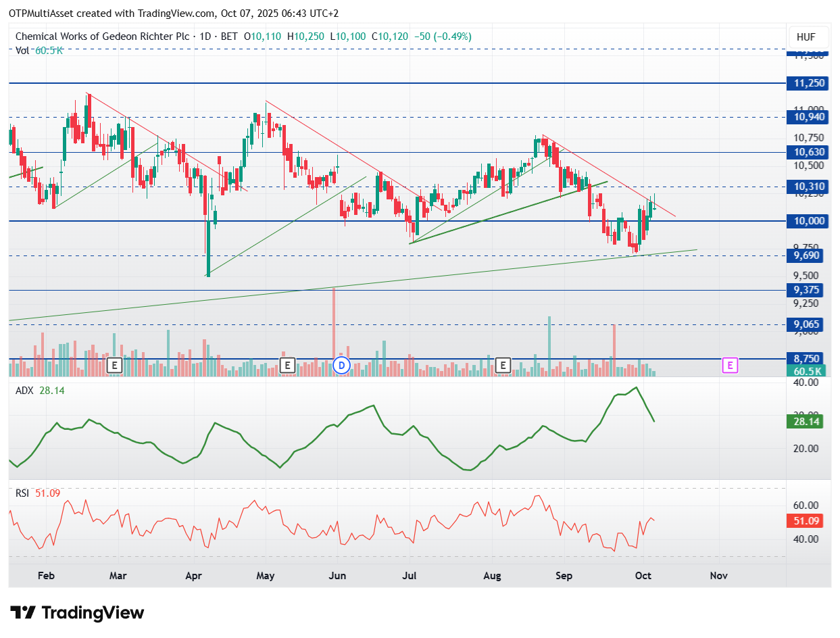Click the 10,000 price level label
The height and width of the screenshot is (638, 840).
click(807, 221)
